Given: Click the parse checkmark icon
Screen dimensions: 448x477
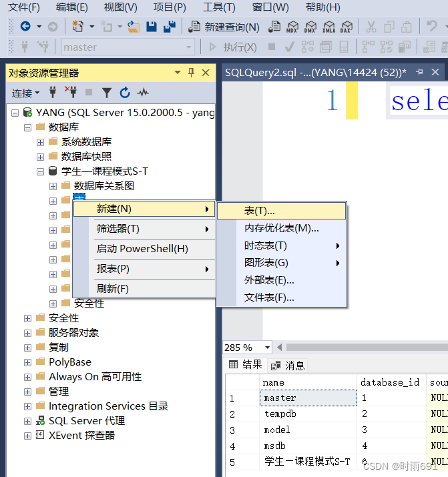Looking at the screenshot, I should pyautogui.click(x=289, y=47).
